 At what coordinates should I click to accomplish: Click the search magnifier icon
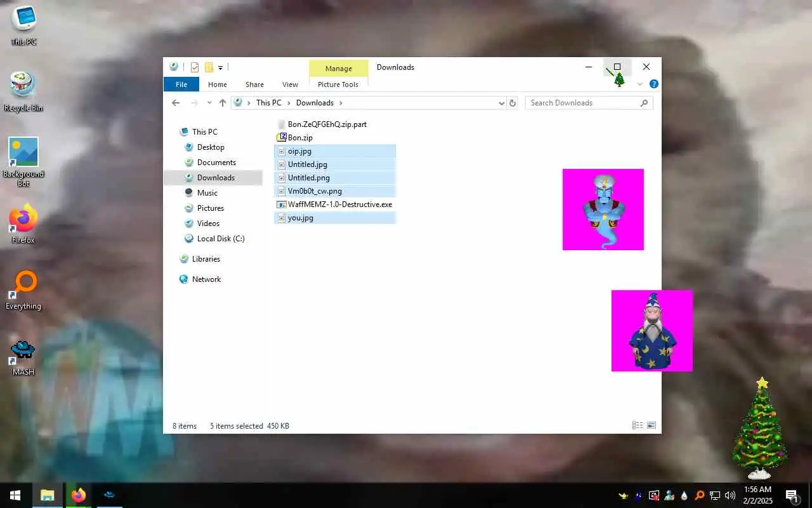coord(645,103)
